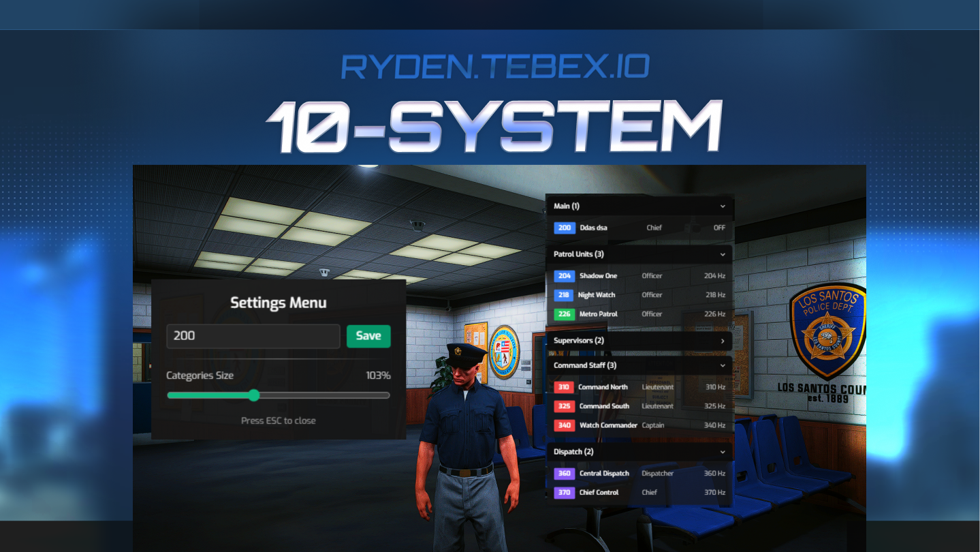Click the callsign input field showing 200
Screen dimensions: 980x552
pos(253,336)
